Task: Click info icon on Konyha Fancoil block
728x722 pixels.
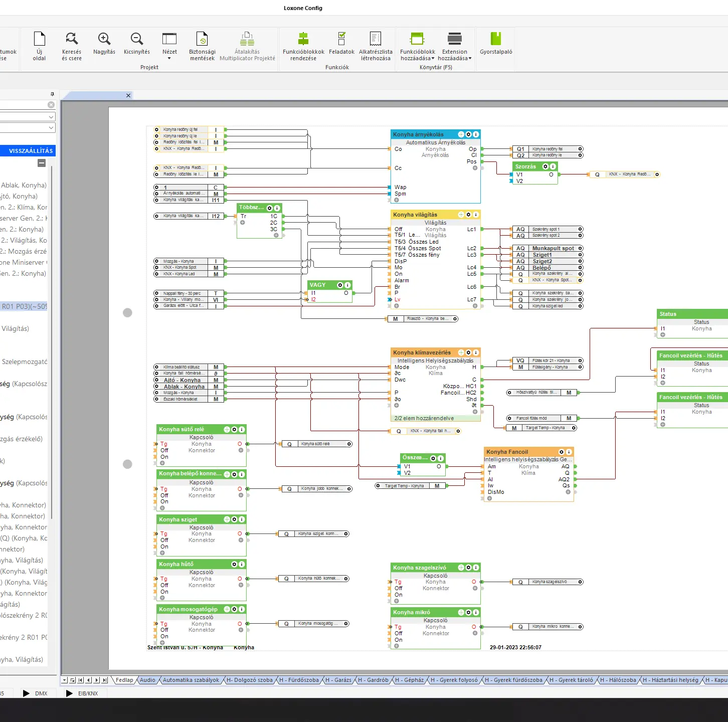Action: coord(569,452)
